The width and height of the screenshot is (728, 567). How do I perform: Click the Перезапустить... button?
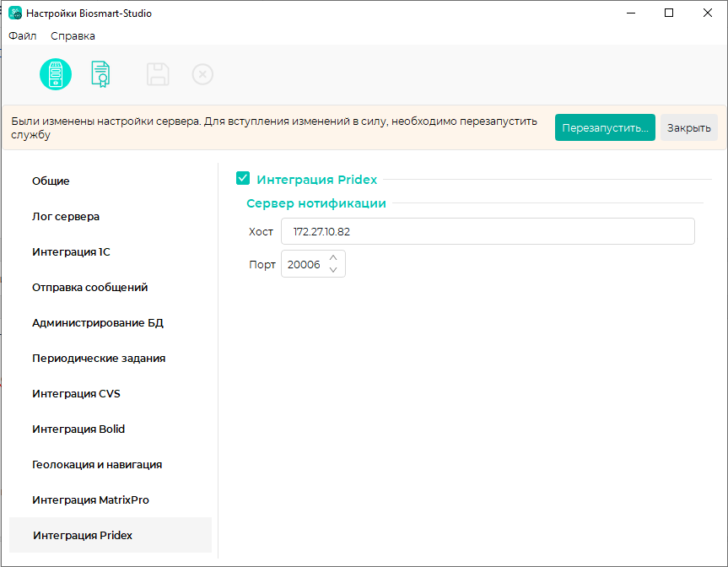[605, 127]
